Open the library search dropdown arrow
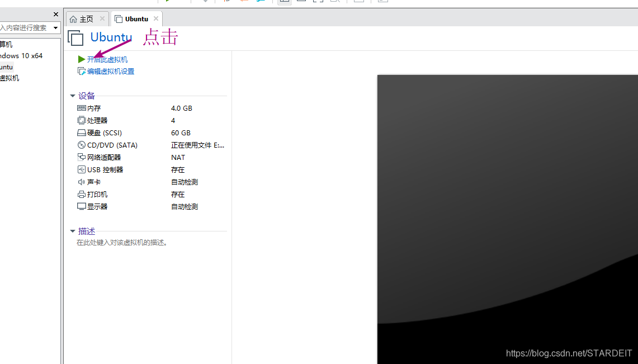Viewport: 638px width, 364px height. point(56,27)
